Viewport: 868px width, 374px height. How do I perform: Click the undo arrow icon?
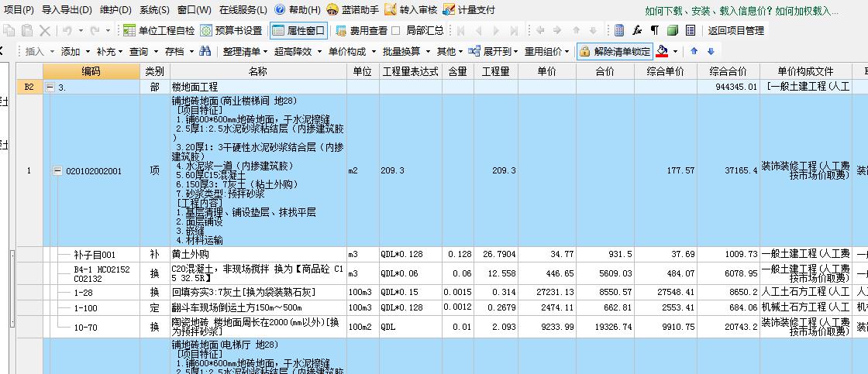[x=67, y=30]
